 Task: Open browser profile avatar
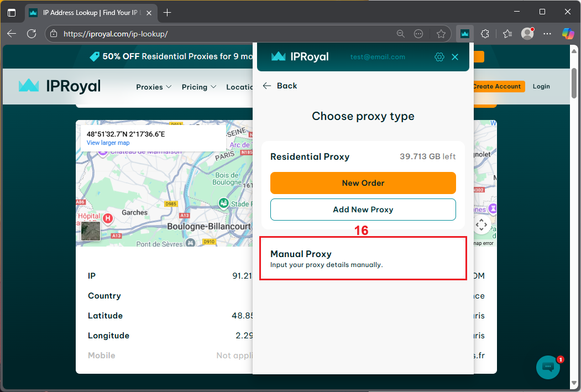tap(527, 34)
